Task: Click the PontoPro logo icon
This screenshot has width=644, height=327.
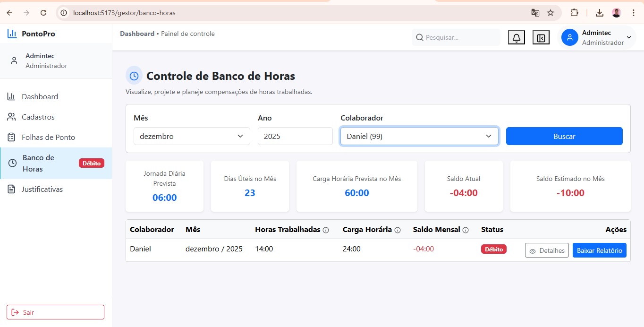Action: click(11, 33)
